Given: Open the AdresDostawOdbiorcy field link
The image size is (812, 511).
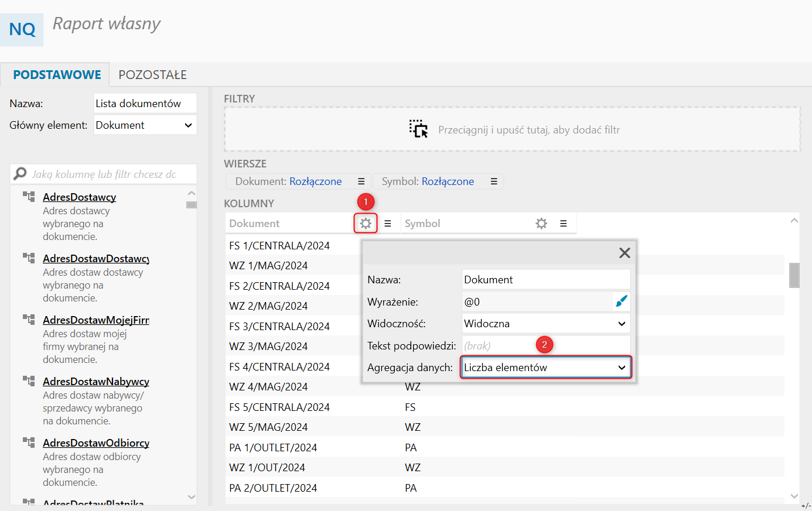Looking at the screenshot, I should [96, 443].
